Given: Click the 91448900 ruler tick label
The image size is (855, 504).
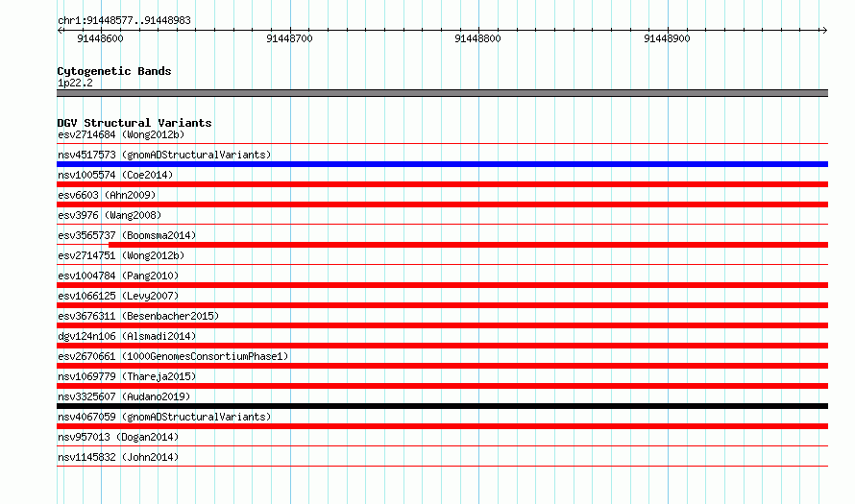Looking at the screenshot, I should pos(667,38).
